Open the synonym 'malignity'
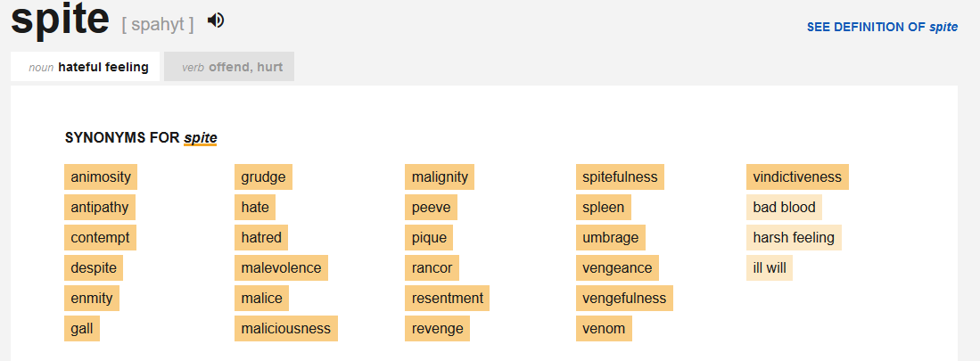Viewport: 980px width, 361px height. [x=440, y=176]
